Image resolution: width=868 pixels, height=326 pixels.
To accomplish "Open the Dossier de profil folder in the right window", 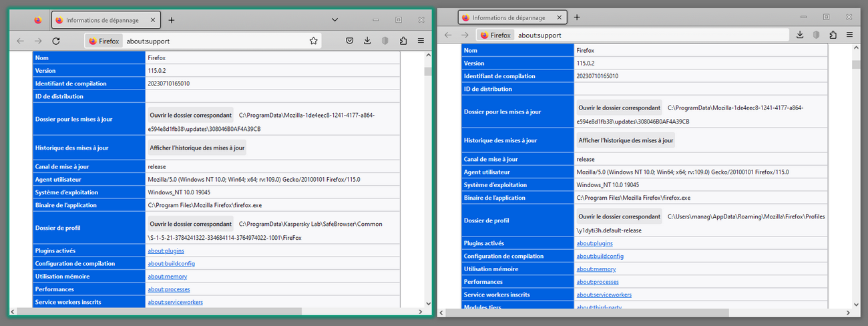I will point(619,216).
